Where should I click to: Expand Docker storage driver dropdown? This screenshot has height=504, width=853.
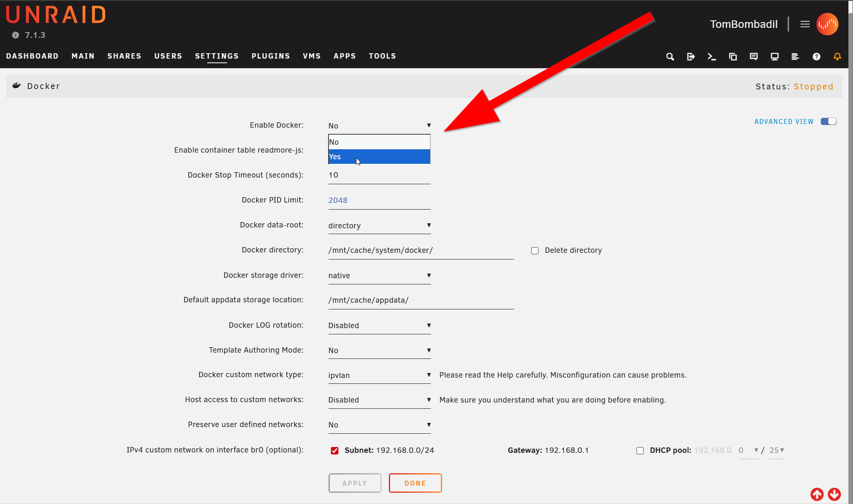[x=379, y=276]
